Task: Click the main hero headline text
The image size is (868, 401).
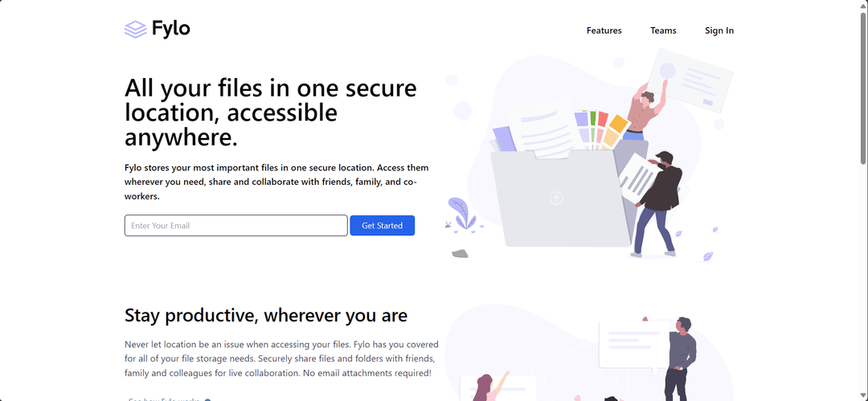Action: click(x=271, y=113)
